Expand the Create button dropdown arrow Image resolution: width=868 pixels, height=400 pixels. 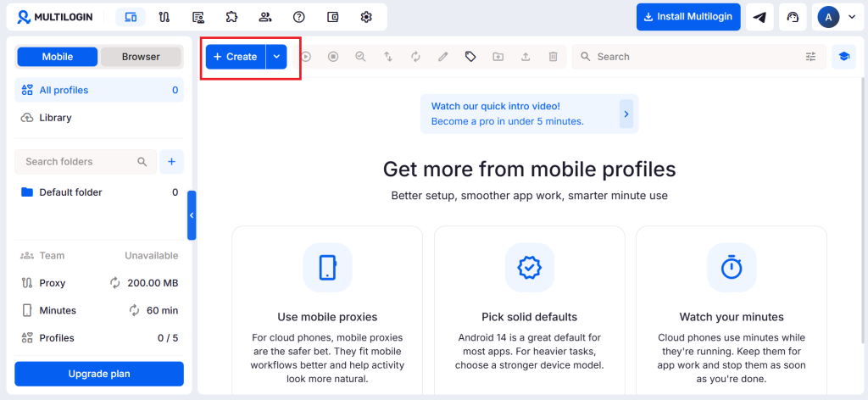pyautogui.click(x=277, y=57)
